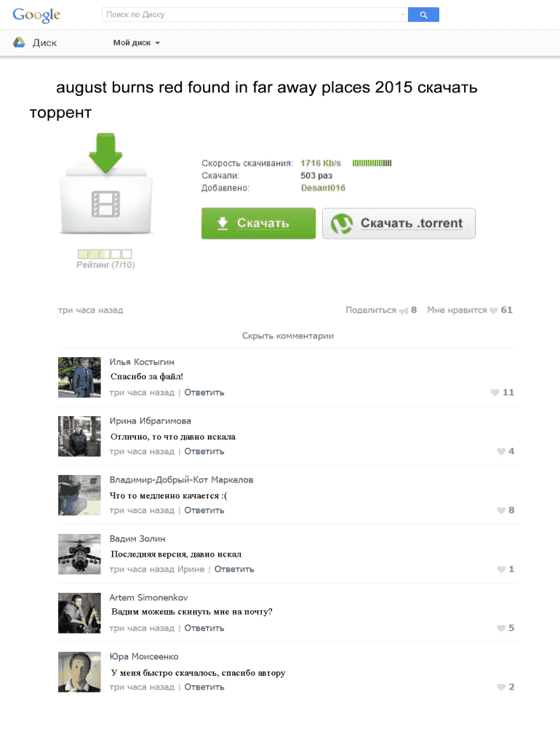
Task: Click the heart next to Мне нравится
Action: click(494, 310)
